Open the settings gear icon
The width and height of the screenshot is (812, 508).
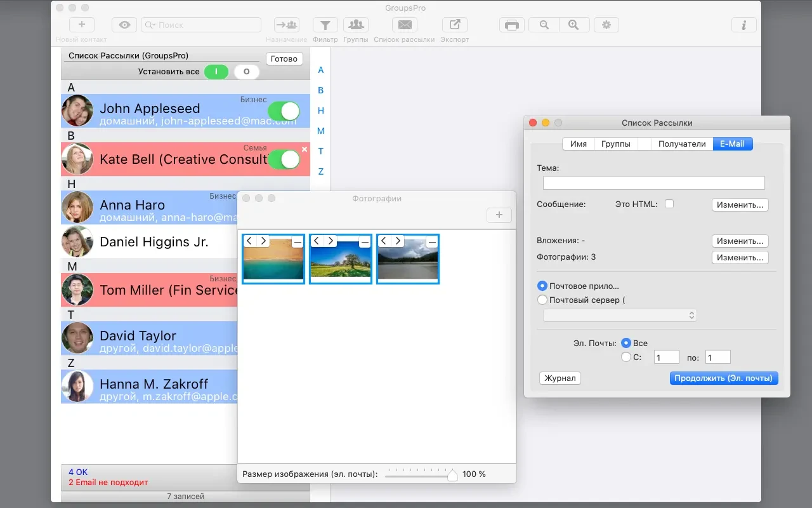click(606, 25)
